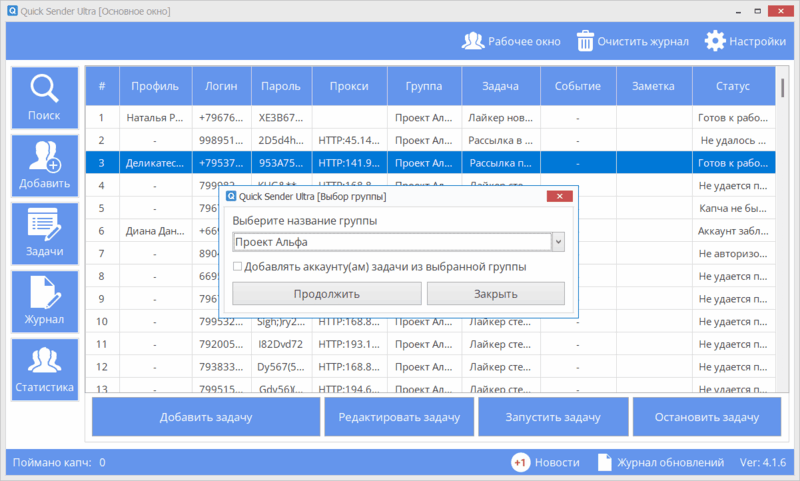
Task: Expand the group name dropdown arrow
Action: [559, 242]
